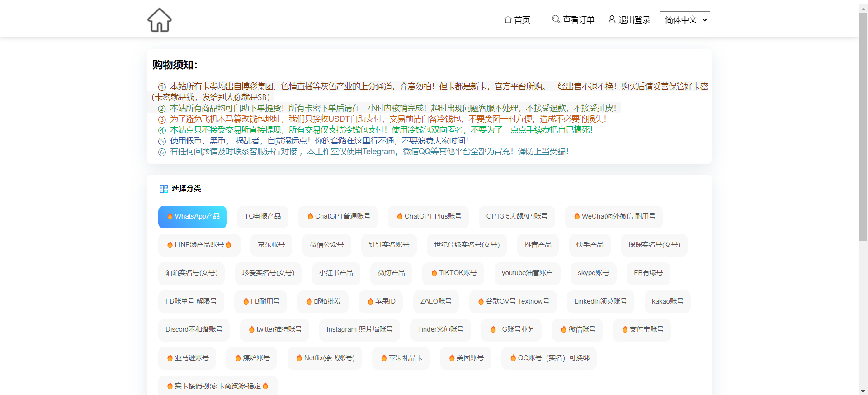This screenshot has height=395, width=868.
Task: Select WeChat海外微信 耐用号 category
Action: tap(614, 217)
